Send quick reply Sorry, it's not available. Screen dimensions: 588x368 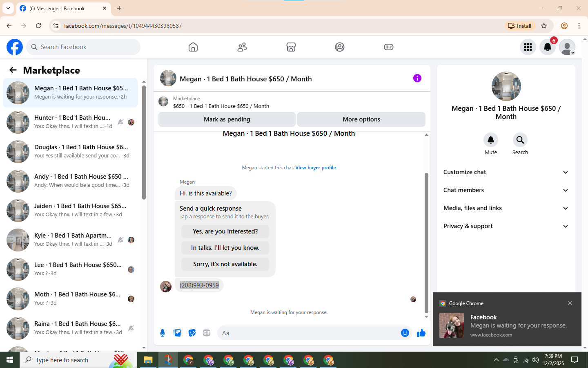tap(225, 264)
